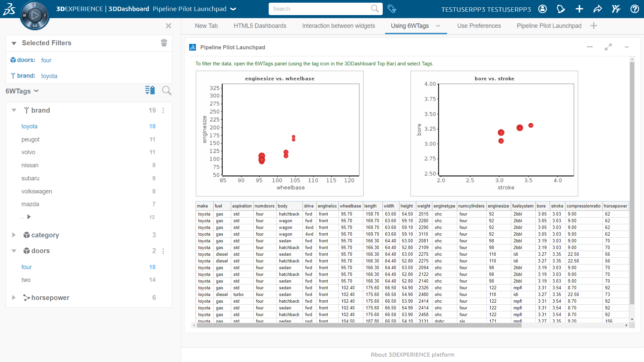Remove the doors: four selected filter
Screen dimensions: 644x362
pyautogui.click(x=46, y=60)
